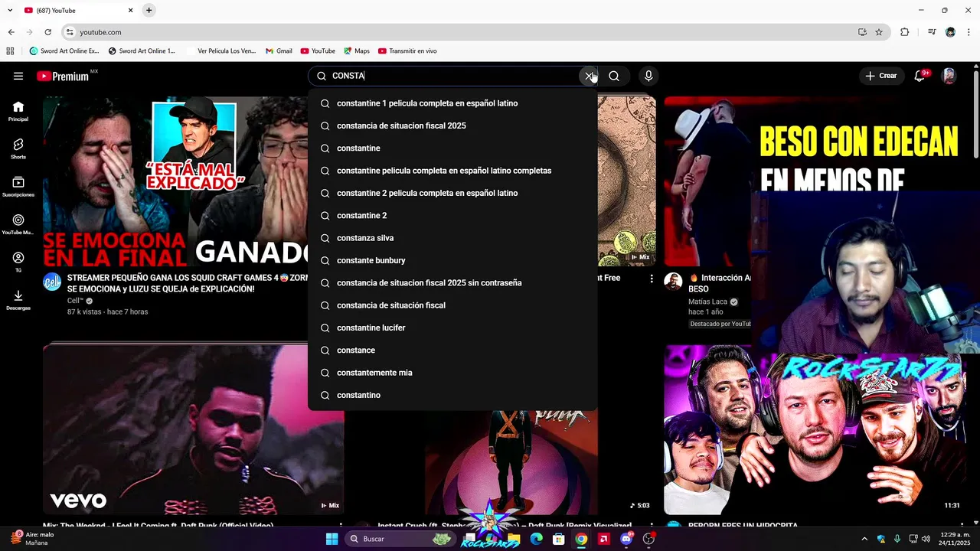The width and height of the screenshot is (980, 551).
Task: Open Microsoft Edge from the taskbar
Action: [x=537, y=539]
